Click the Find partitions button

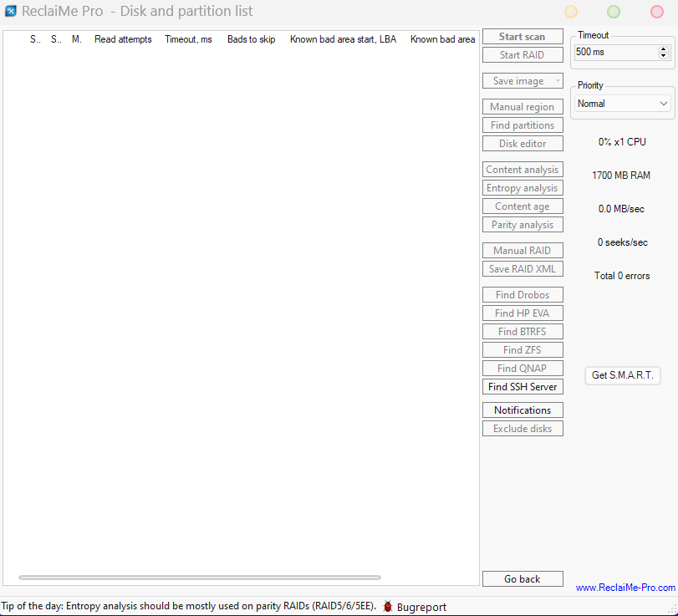(523, 125)
